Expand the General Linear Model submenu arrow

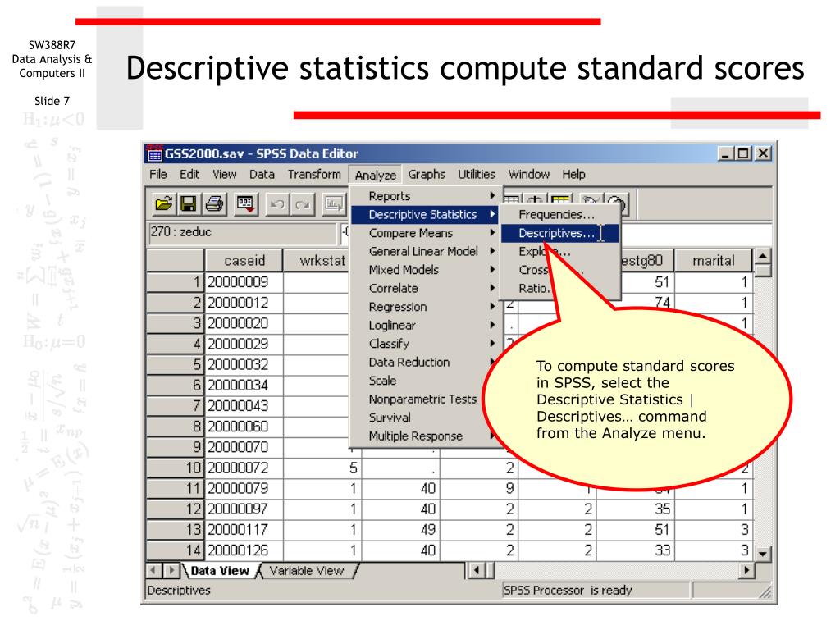point(492,251)
